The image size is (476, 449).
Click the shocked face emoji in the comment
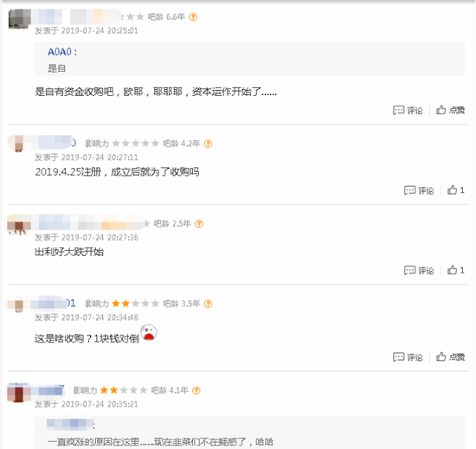[149, 332]
